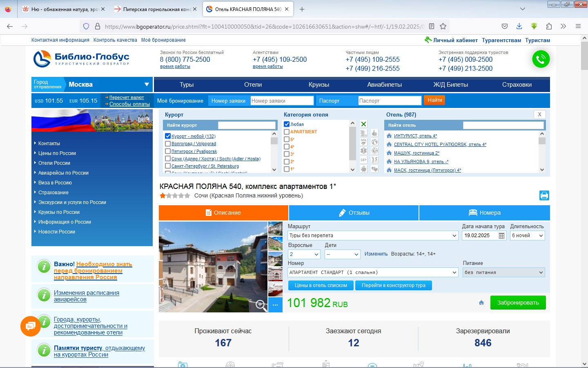588x368 pixels.
Task: Check the Волгоград / Volgograd resort checkbox
Action: [167, 144]
